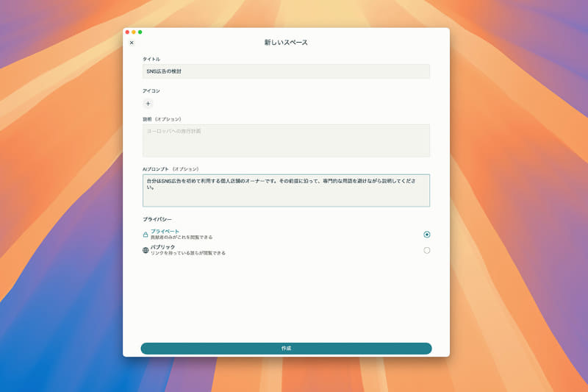Click the lock icon next to プライベート
The width and height of the screenshot is (588, 392).
[x=146, y=235]
